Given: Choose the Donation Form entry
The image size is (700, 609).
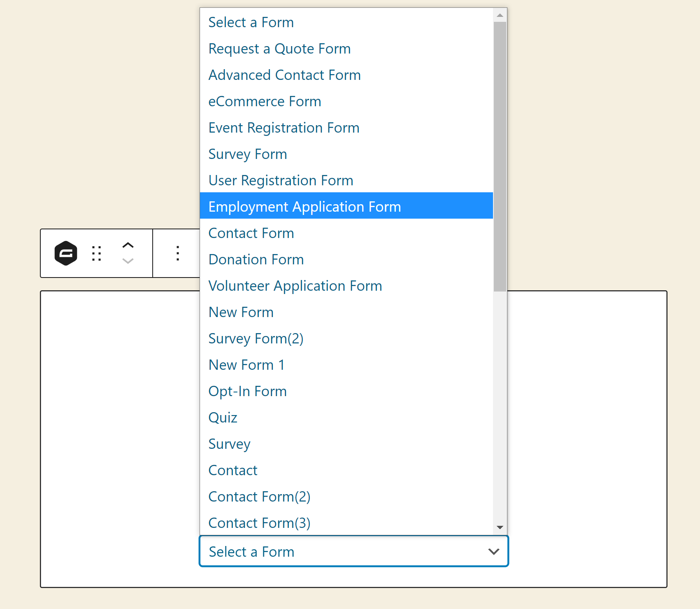Looking at the screenshot, I should 256,259.
